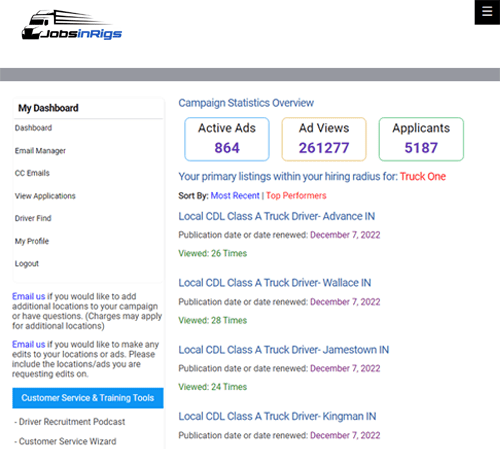The width and height of the screenshot is (500, 449).
Task: Click Customer Service & Training Tools button
Action: click(88, 398)
